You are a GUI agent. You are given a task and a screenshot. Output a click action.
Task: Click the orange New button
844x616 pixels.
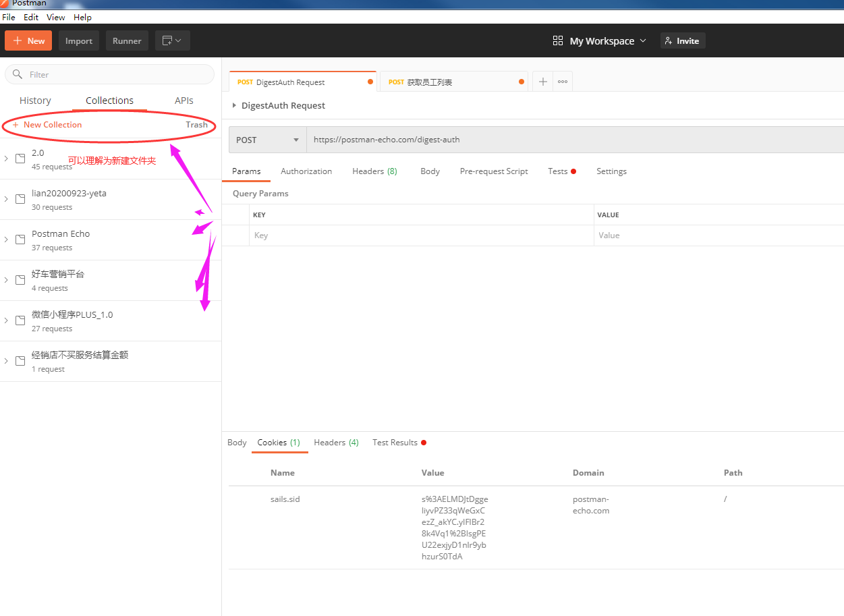click(28, 40)
